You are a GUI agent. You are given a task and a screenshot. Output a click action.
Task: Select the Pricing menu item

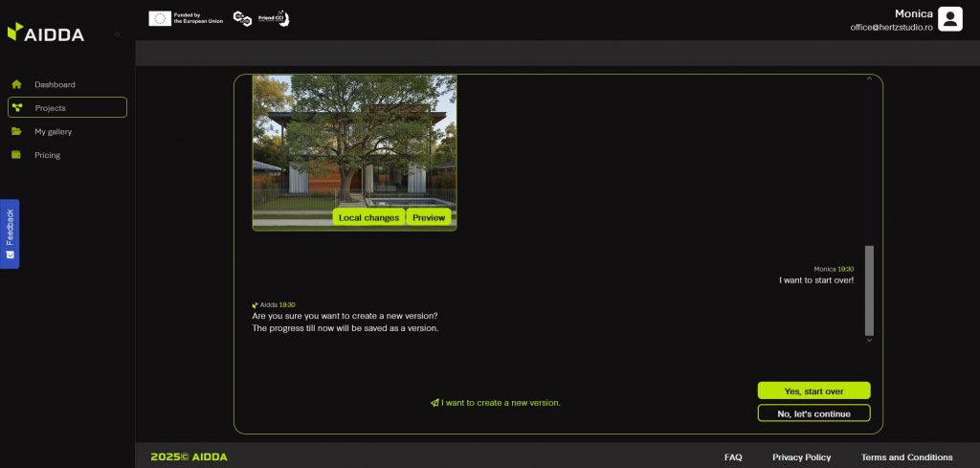47,155
